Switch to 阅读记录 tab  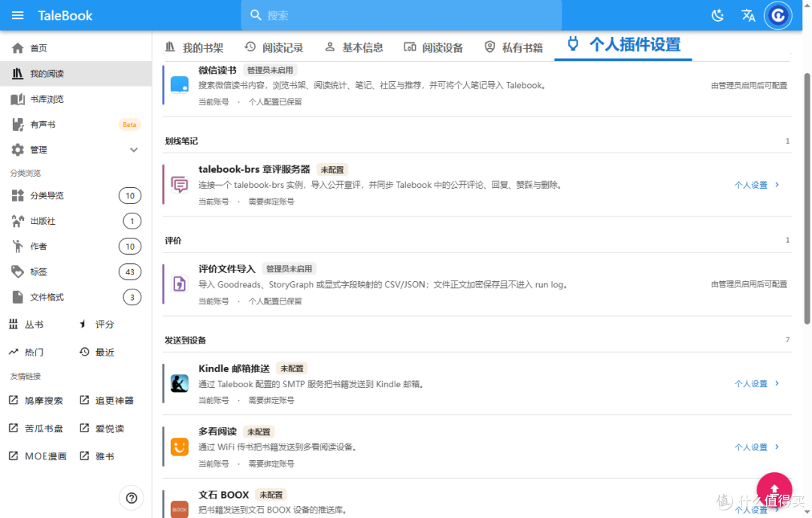(x=274, y=47)
